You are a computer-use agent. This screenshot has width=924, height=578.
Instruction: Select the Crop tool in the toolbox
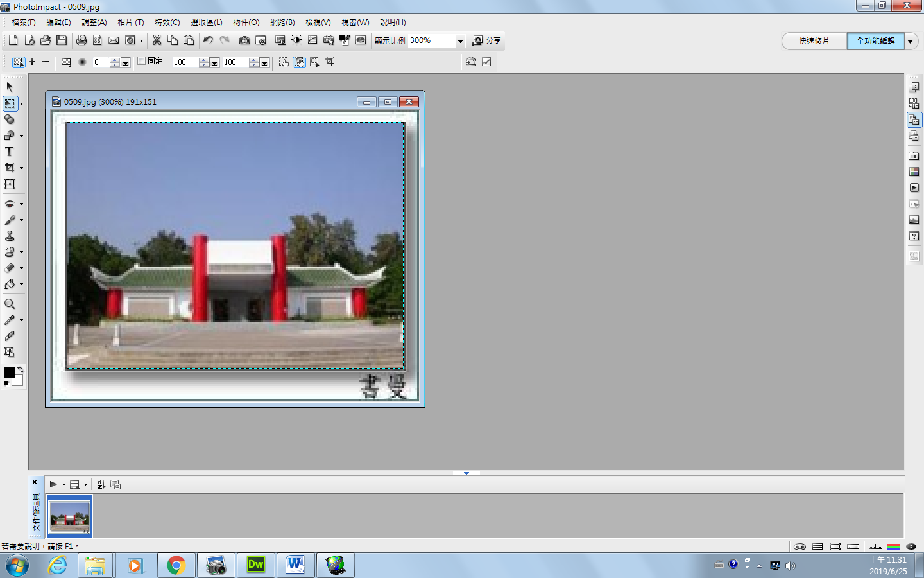[x=10, y=168]
